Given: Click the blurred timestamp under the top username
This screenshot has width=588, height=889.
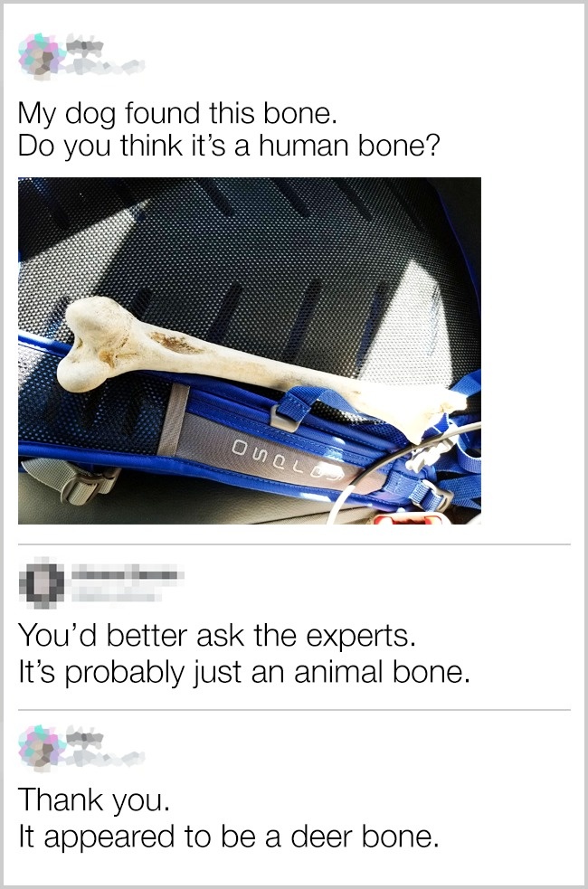Looking at the screenshot, I should [105, 69].
